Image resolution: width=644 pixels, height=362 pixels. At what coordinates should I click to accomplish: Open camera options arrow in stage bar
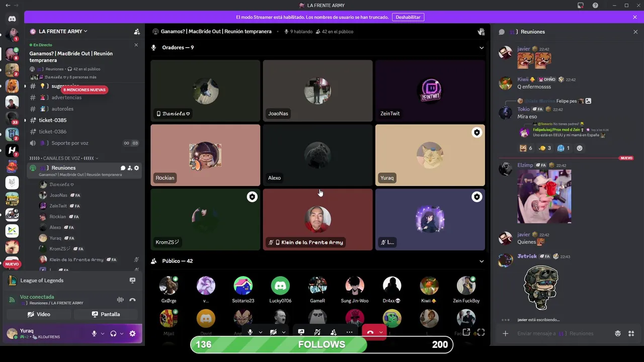[x=284, y=332]
